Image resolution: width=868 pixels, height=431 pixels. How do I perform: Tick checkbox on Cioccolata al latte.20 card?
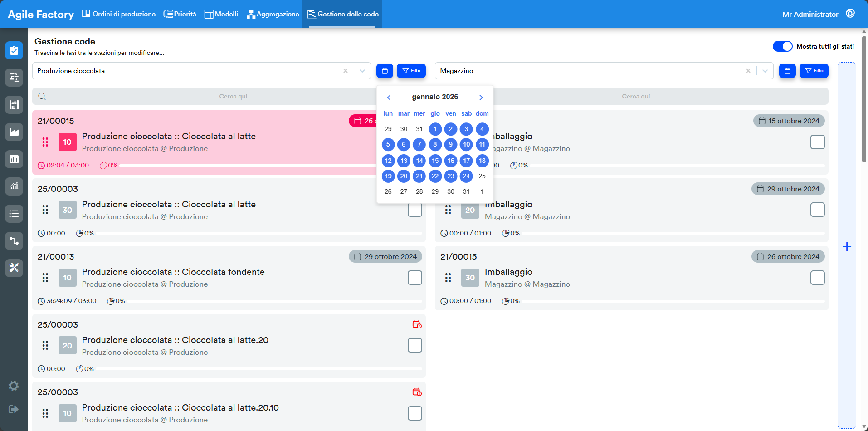(415, 345)
